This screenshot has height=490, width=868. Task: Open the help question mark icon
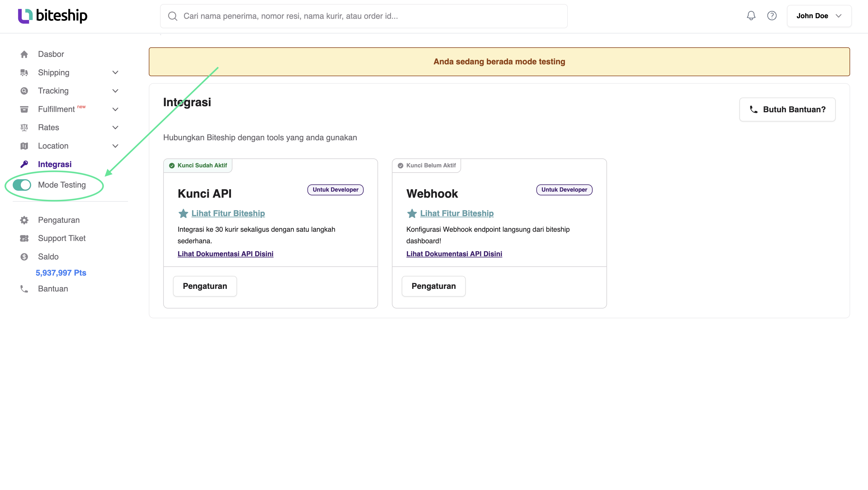[x=772, y=16]
